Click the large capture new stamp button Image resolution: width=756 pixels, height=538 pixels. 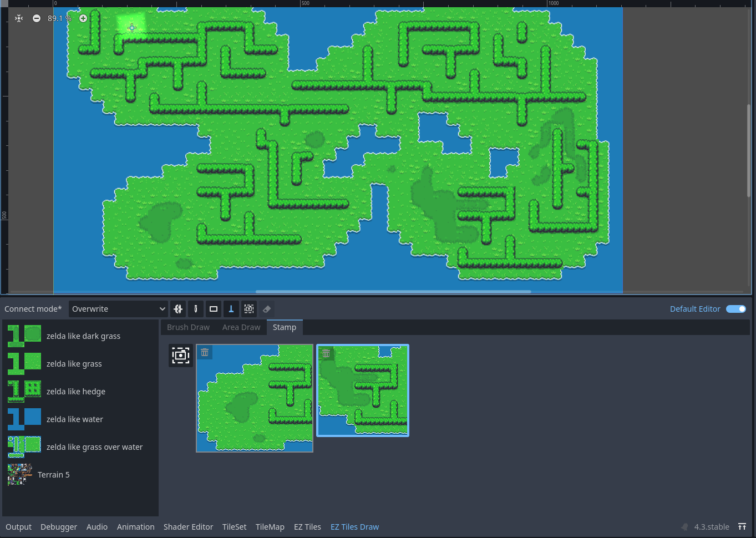[181, 355]
